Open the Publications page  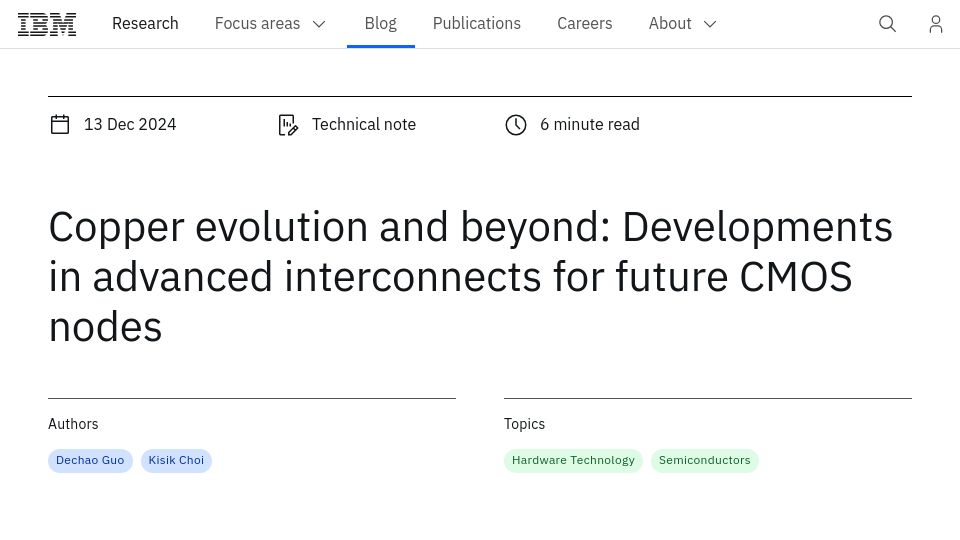(x=477, y=23)
